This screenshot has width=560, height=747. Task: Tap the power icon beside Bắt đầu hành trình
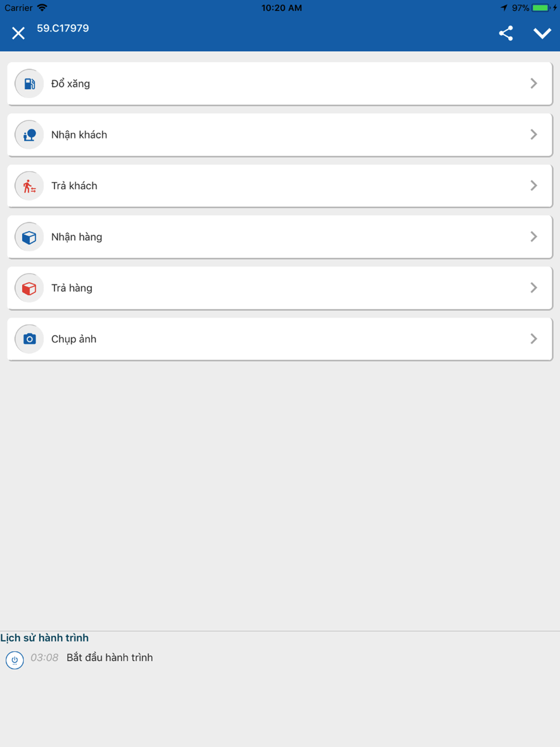[15, 660]
